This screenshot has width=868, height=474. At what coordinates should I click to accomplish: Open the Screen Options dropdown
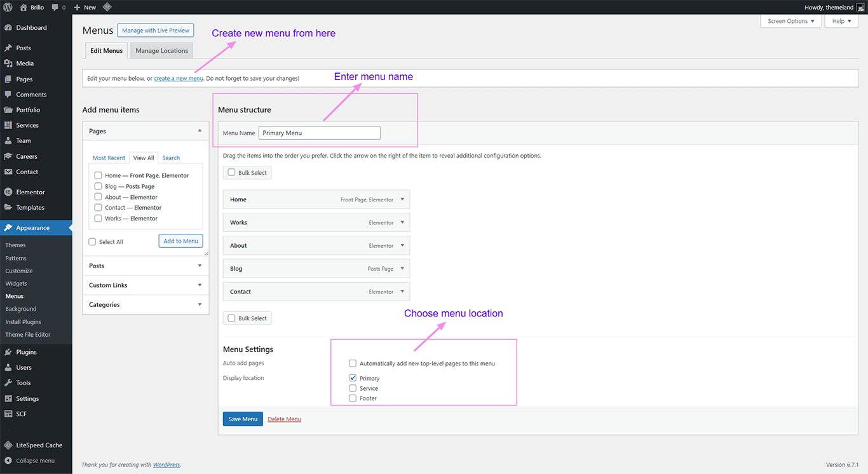click(x=790, y=21)
